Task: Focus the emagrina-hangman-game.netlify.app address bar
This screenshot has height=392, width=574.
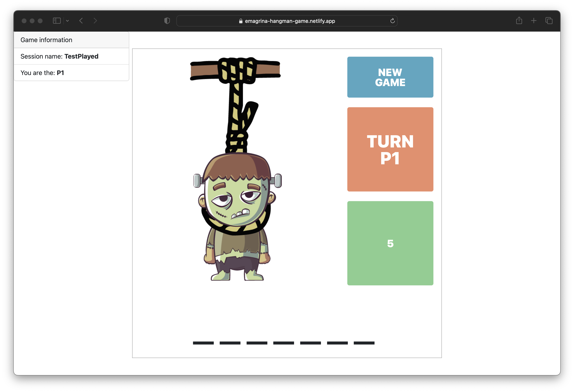Action: [x=287, y=21]
